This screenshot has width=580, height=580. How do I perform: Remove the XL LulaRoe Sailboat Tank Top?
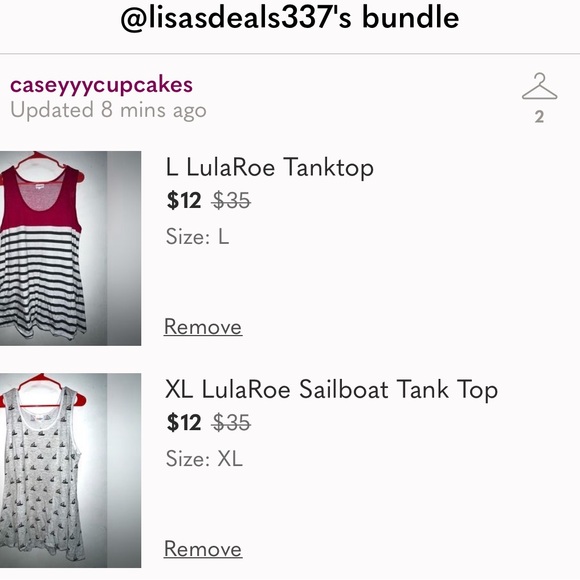coord(203,548)
